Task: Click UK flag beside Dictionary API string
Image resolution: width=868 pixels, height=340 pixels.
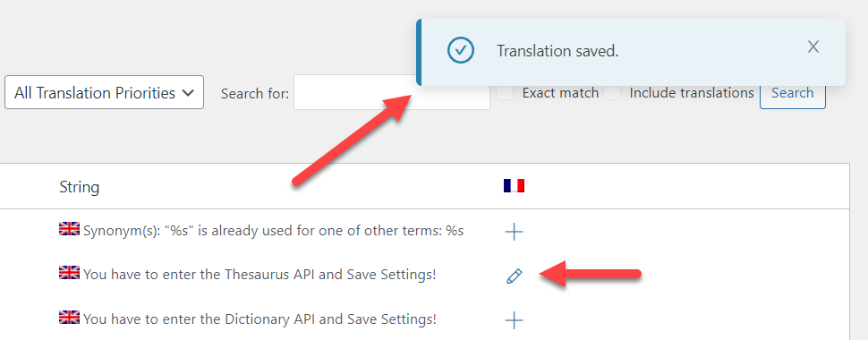Action: [x=69, y=317]
